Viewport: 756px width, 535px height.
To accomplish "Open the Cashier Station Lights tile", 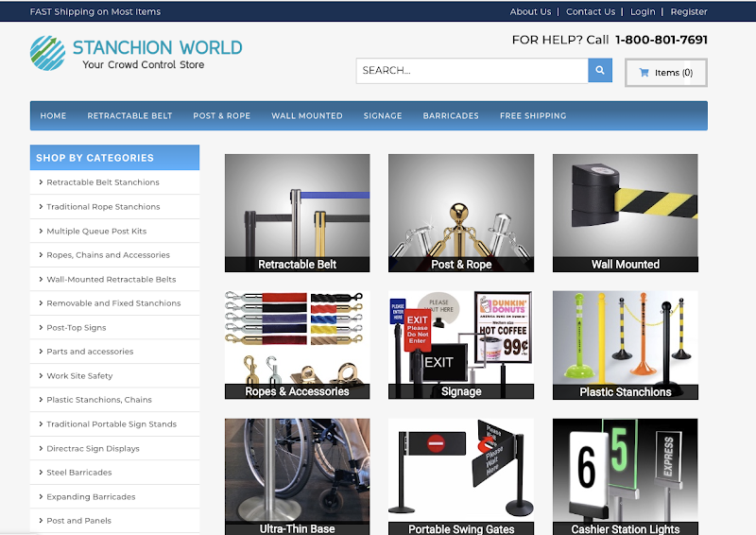I will click(x=626, y=476).
